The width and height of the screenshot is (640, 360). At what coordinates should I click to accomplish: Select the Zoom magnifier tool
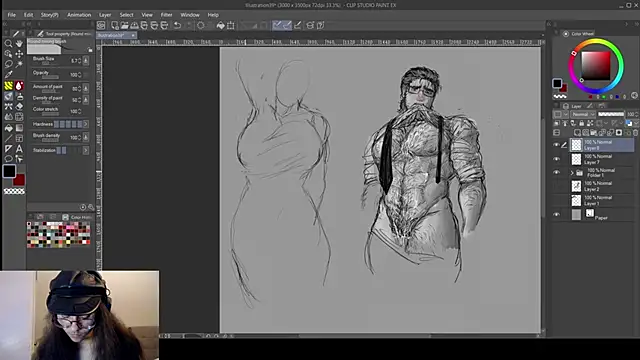[8, 43]
